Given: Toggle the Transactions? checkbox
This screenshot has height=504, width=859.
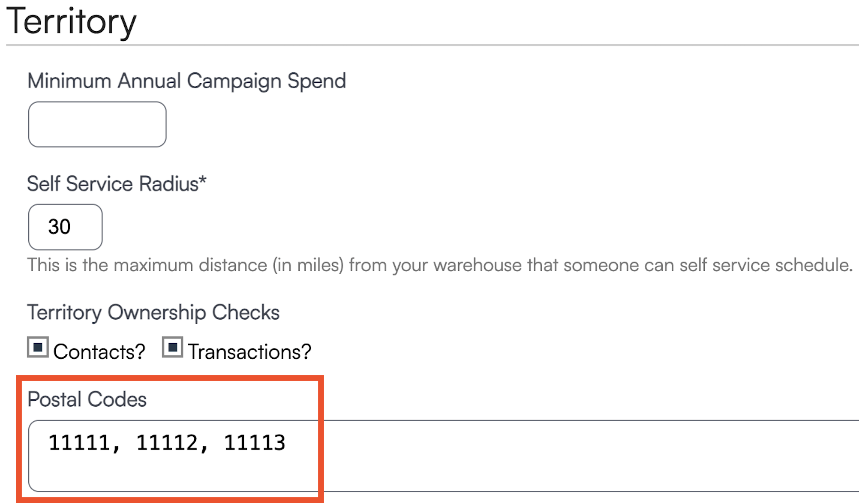Looking at the screenshot, I should (173, 347).
